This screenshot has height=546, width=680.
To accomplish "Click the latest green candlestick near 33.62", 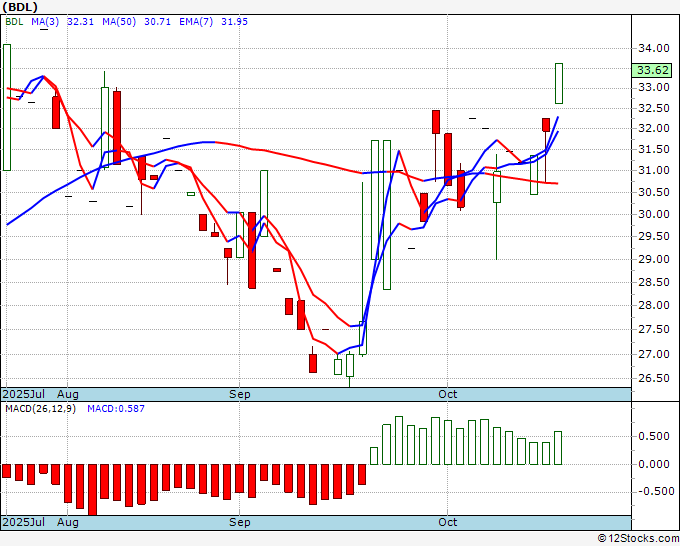I will point(559,83).
